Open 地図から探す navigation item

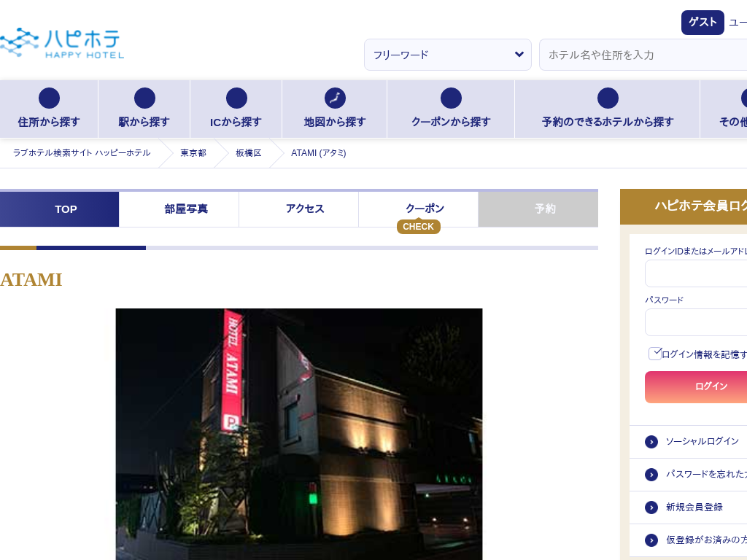click(x=334, y=109)
